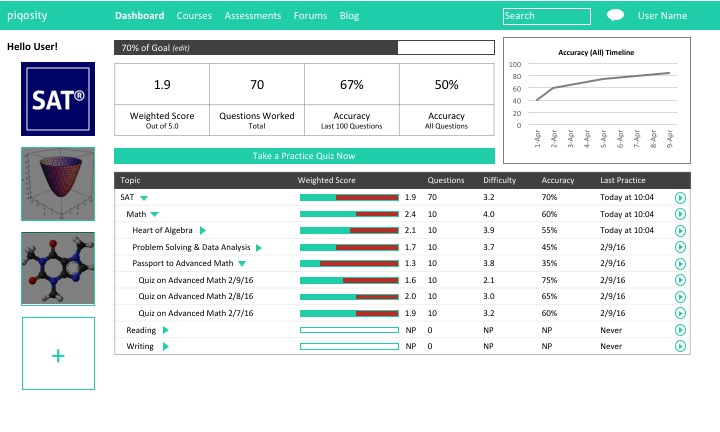Click play icon for Problem Solving & Data Analysis
The width and height of the screenshot is (720, 432).
pos(681,247)
